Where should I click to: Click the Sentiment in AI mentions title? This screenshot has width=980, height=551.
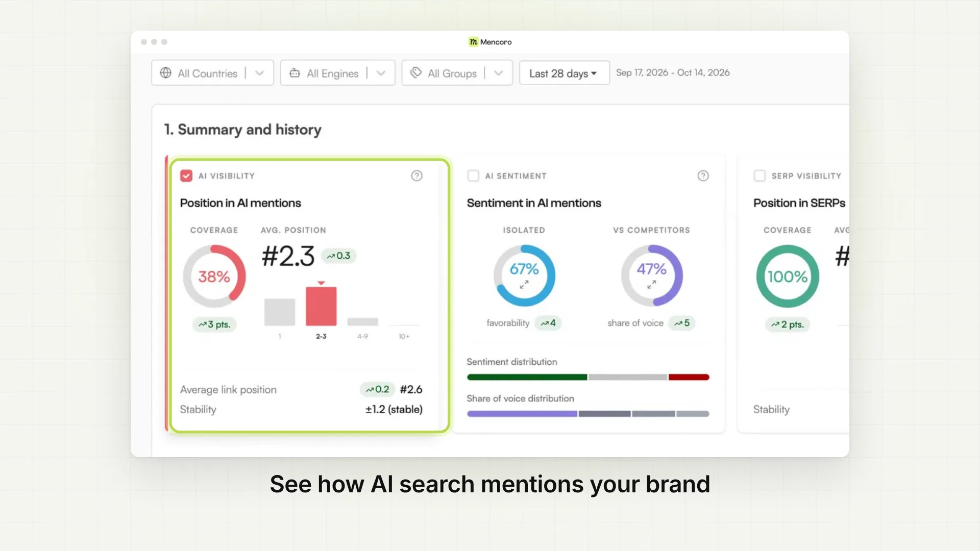(x=534, y=203)
